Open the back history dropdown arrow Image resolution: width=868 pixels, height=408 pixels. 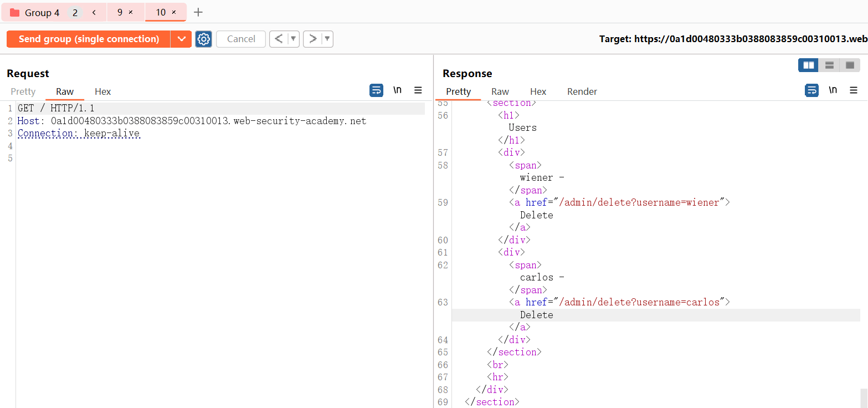click(294, 39)
